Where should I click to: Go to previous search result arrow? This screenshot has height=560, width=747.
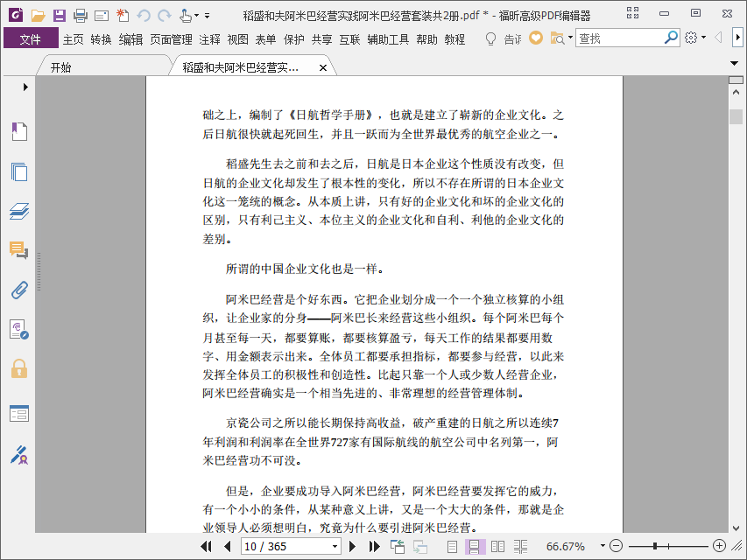tap(718, 37)
